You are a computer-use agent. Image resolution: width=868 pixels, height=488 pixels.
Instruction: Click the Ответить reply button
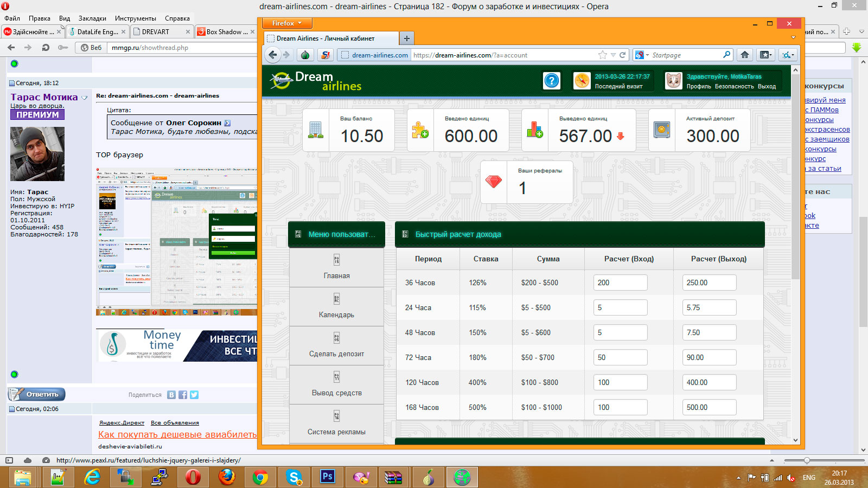(37, 394)
